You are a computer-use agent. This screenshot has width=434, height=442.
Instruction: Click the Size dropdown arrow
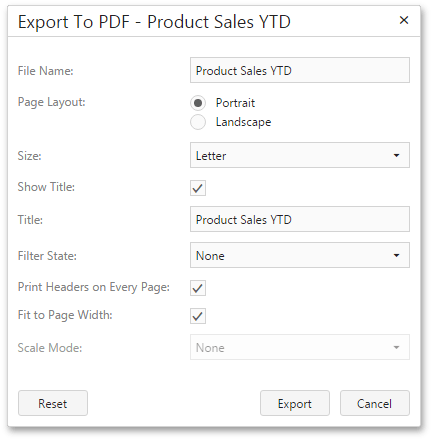tap(396, 155)
